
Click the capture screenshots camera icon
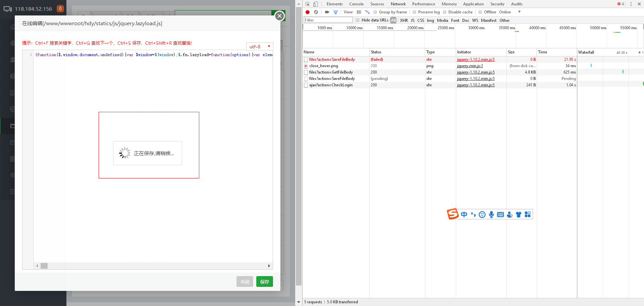[x=327, y=12]
